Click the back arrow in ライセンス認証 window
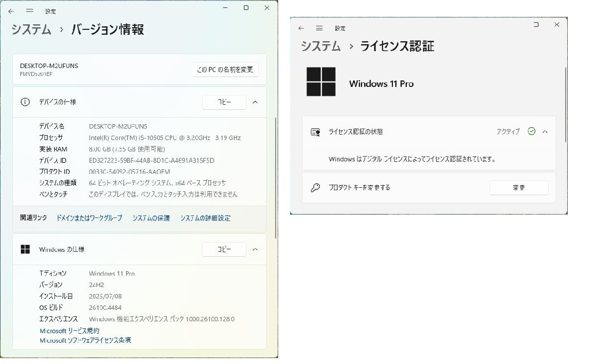 pyautogui.click(x=300, y=28)
